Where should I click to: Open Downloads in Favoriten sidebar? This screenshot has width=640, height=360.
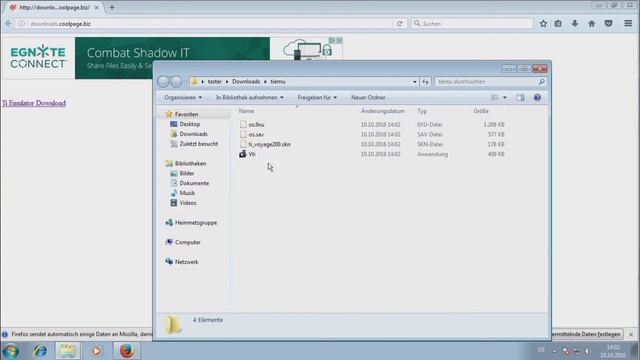point(193,134)
